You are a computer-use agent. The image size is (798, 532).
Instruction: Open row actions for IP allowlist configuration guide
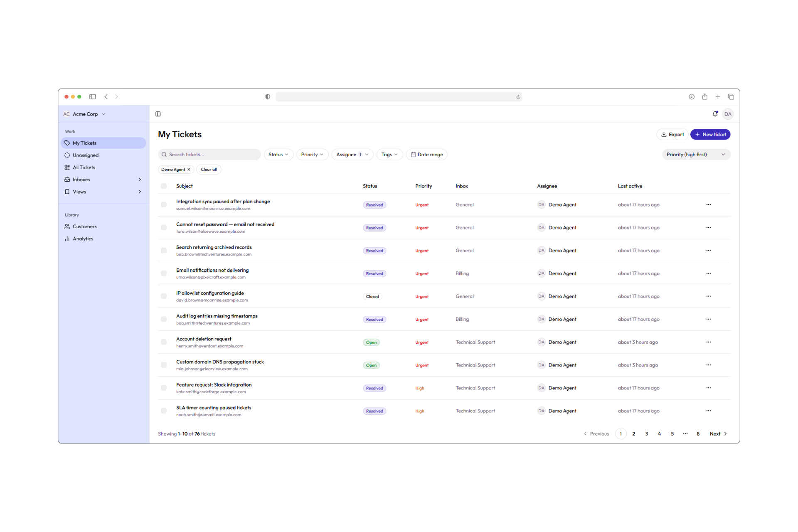709,296
